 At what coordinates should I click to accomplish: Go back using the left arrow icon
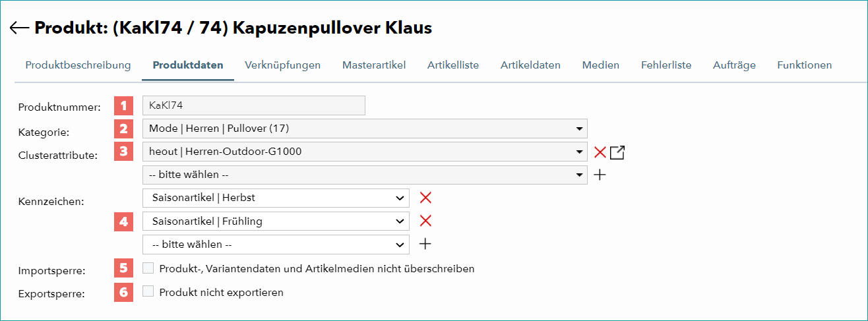pos(20,28)
